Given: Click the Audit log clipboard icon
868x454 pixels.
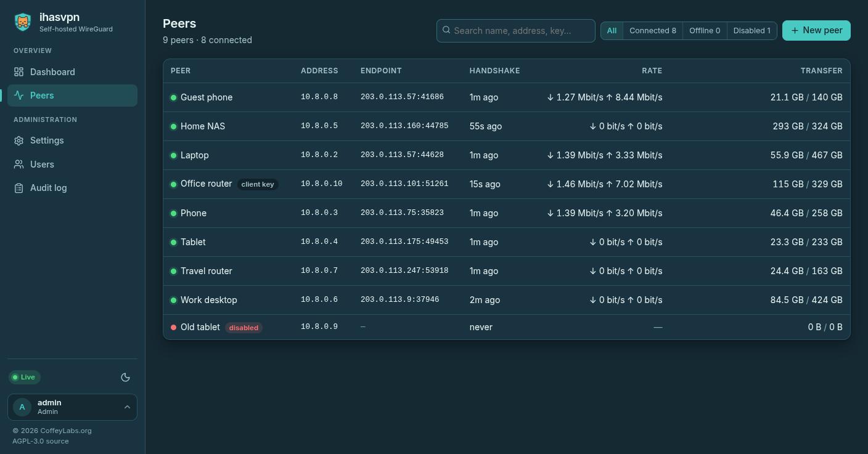Looking at the screenshot, I should click(19, 188).
